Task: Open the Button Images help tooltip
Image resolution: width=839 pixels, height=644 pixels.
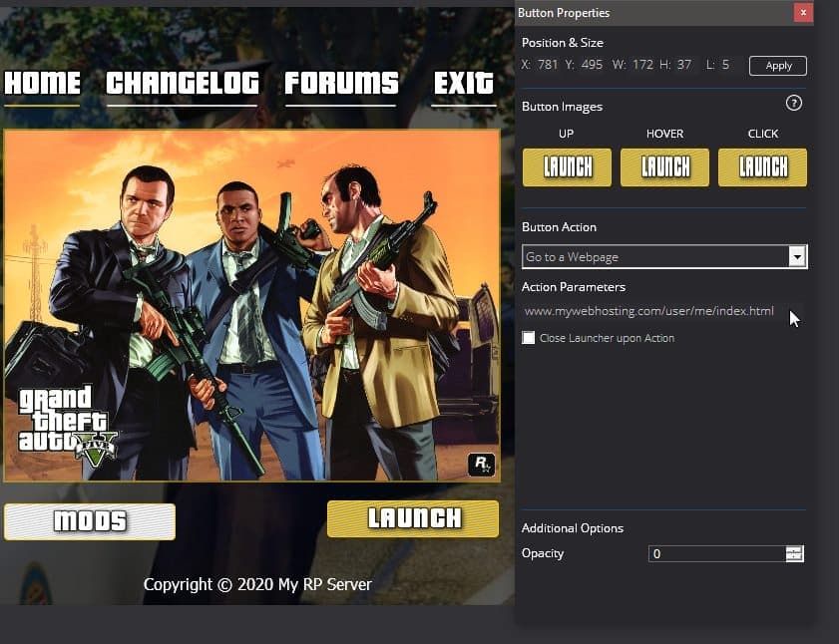Action: coord(793,103)
